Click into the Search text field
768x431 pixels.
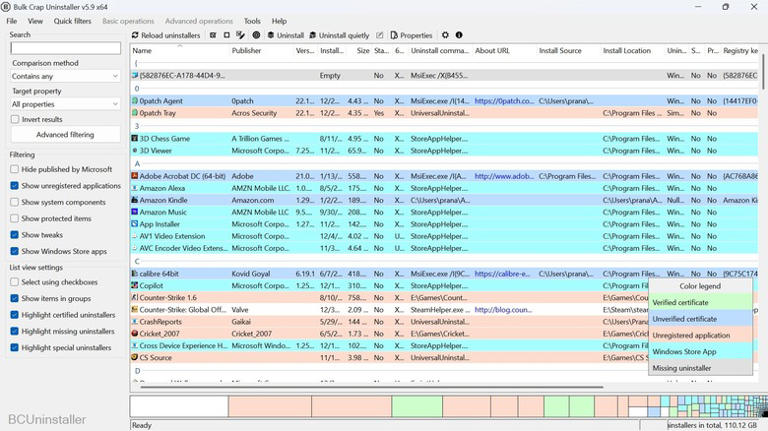65,48
